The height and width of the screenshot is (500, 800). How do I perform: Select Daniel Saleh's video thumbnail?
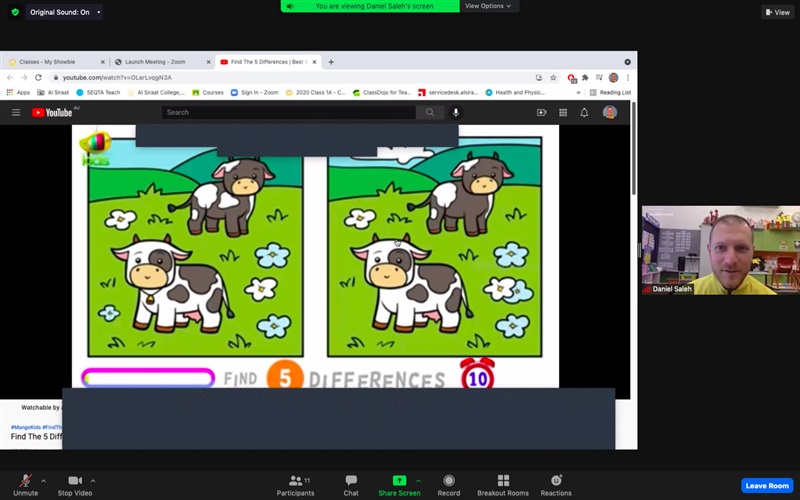point(720,250)
